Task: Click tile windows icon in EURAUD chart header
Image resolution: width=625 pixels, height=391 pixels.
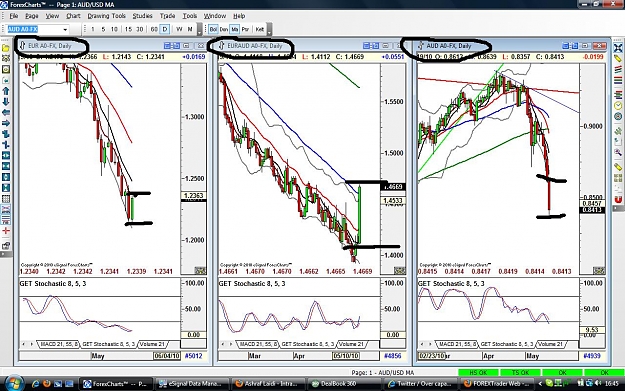Action: [371, 46]
